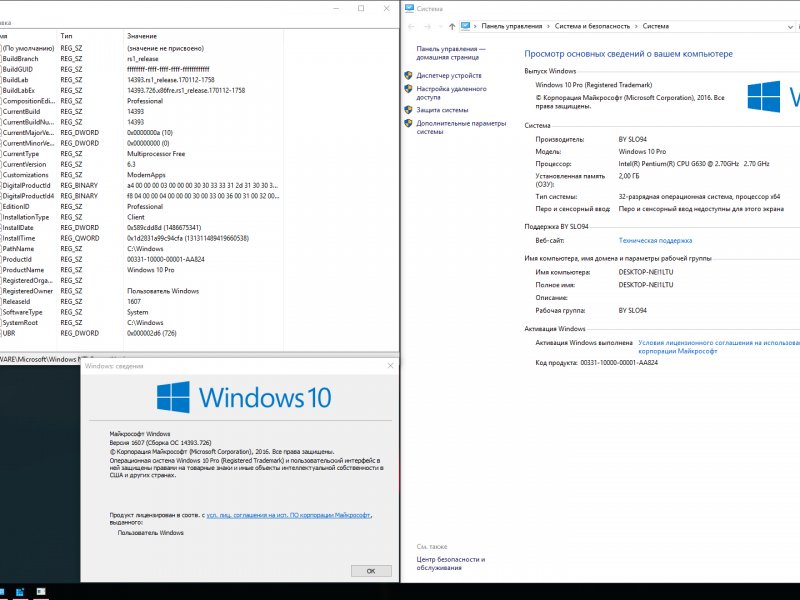Select PathName registry value
The width and height of the screenshot is (800, 600).
(x=18, y=249)
